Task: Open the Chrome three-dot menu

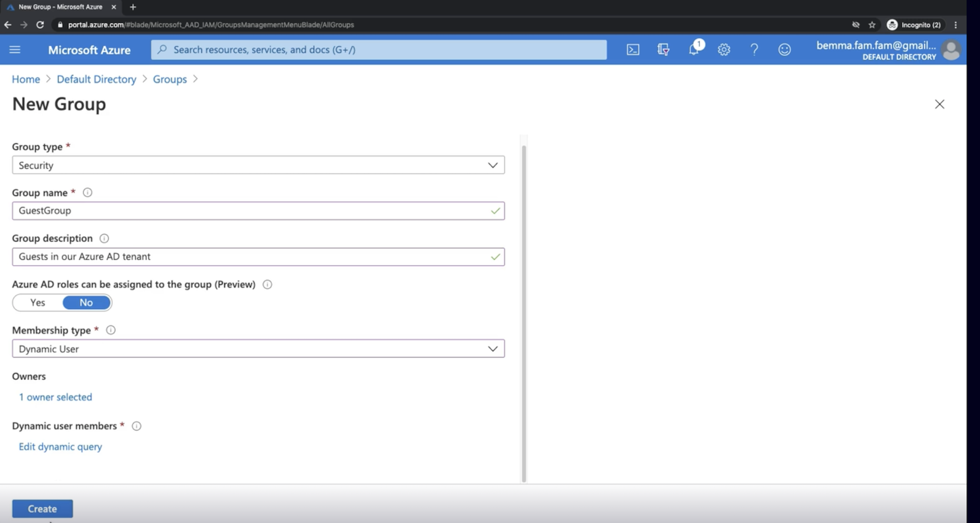Action: pyautogui.click(x=955, y=24)
